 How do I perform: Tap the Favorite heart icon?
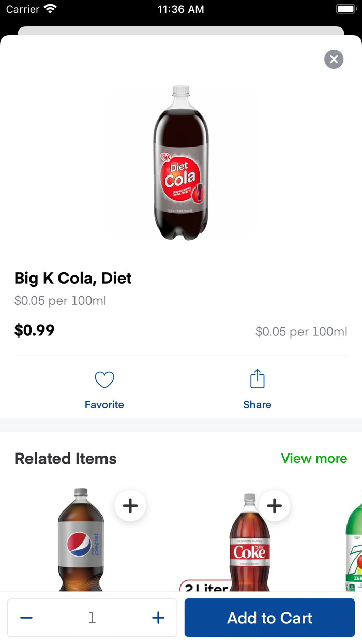[104, 379]
